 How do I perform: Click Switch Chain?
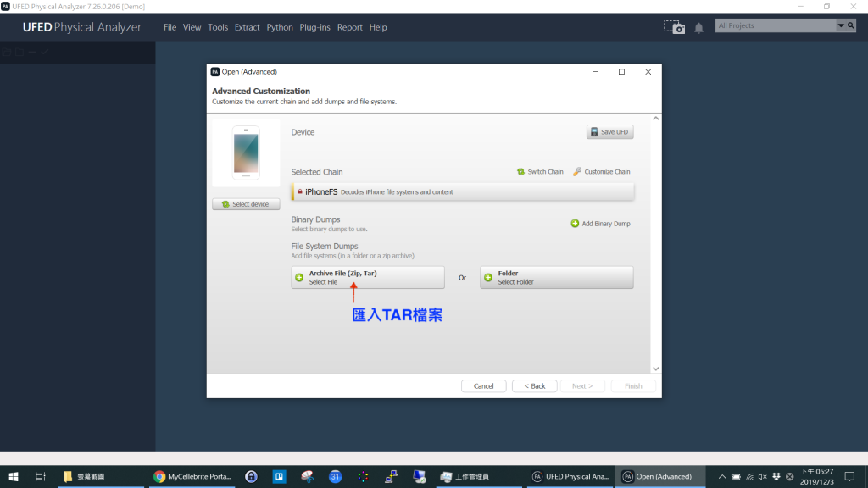(x=540, y=171)
